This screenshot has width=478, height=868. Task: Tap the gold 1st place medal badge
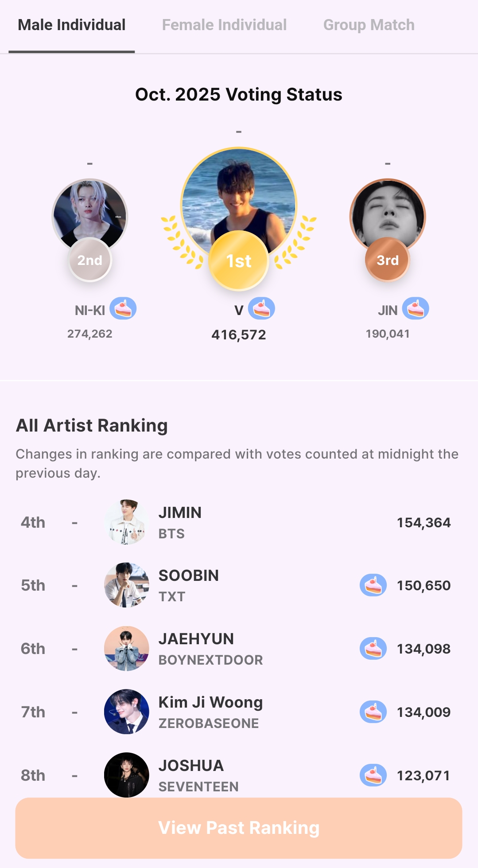click(239, 261)
